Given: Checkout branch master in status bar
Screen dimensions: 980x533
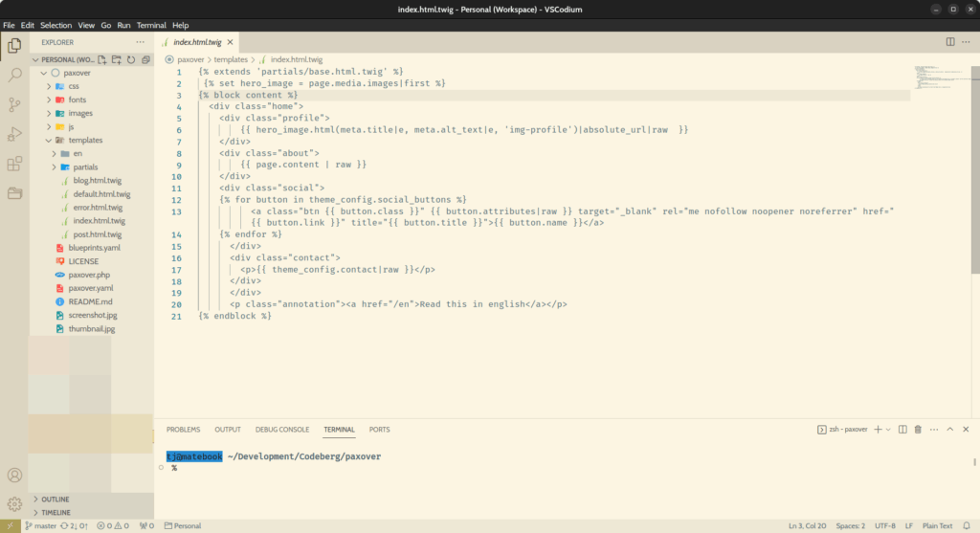Looking at the screenshot, I should tap(40, 526).
